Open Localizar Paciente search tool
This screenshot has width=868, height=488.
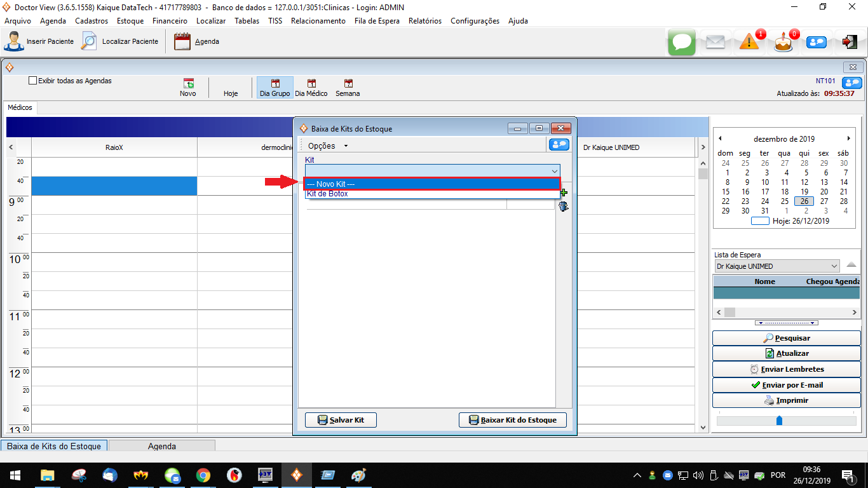pyautogui.click(x=90, y=41)
